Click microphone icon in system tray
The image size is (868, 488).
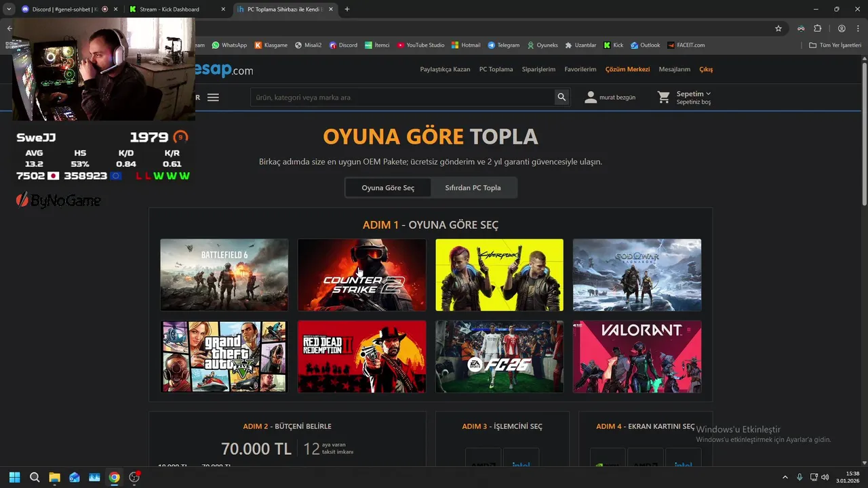pos(800,477)
